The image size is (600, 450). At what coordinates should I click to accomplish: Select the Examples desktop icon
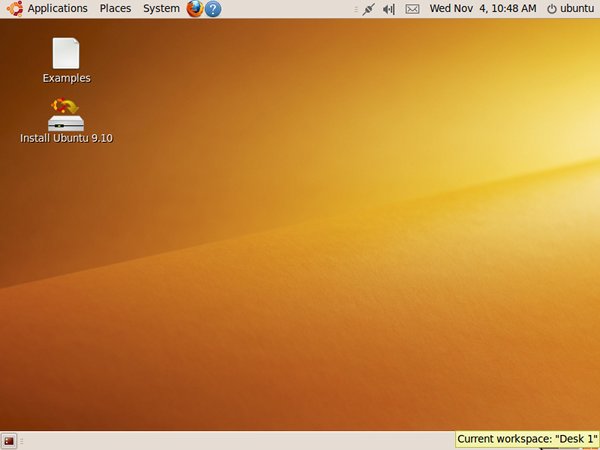point(66,60)
